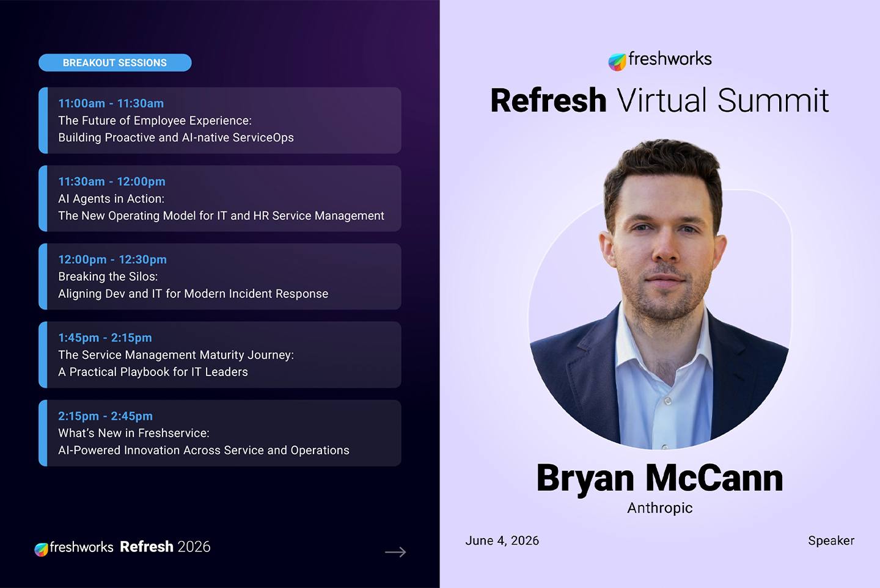Click the date June 4, 2026
This screenshot has height=588, width=880.
point(502,540)
